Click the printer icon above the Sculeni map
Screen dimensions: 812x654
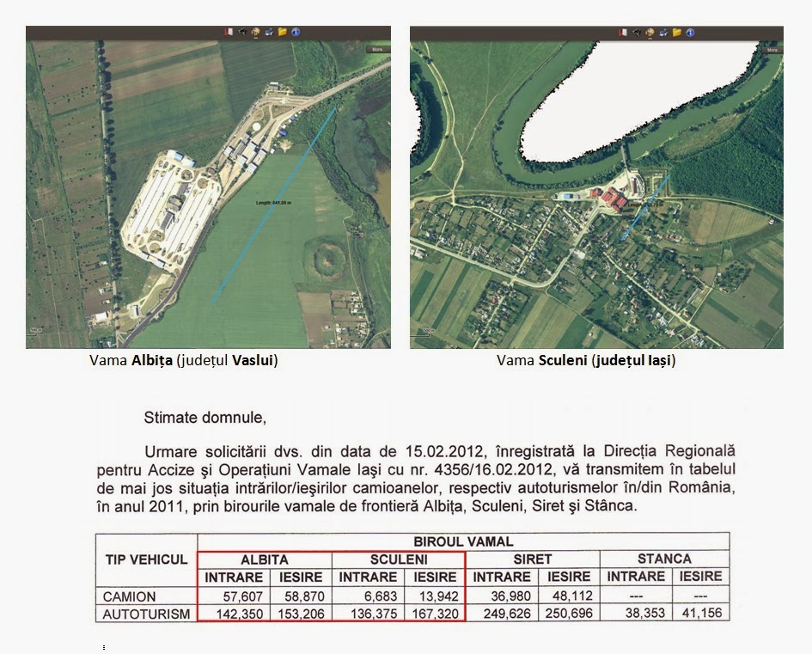point(663,33)
